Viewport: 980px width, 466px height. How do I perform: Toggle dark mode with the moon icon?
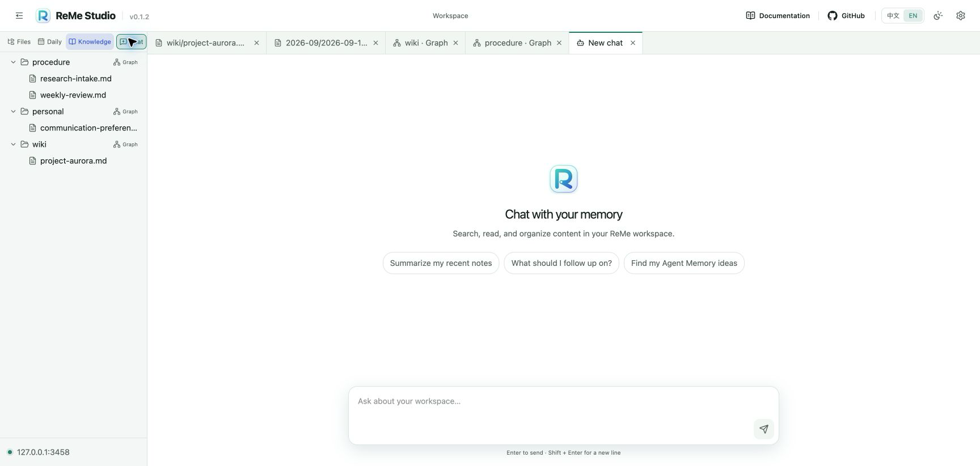[938, 16]
